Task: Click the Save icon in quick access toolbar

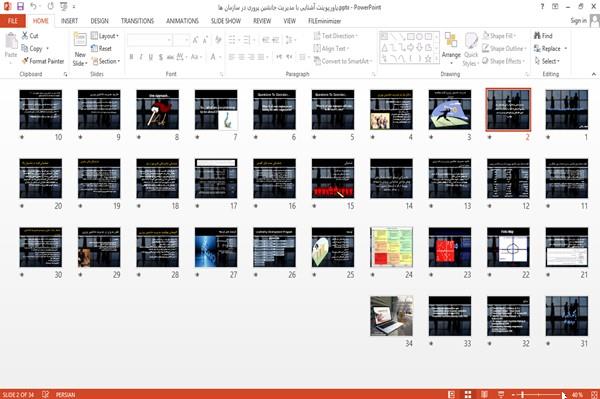Action: [20, 7]
